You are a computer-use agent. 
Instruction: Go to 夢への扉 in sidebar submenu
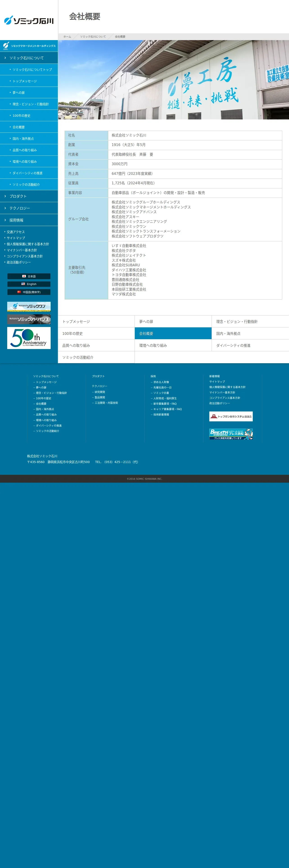click(29, 92)
